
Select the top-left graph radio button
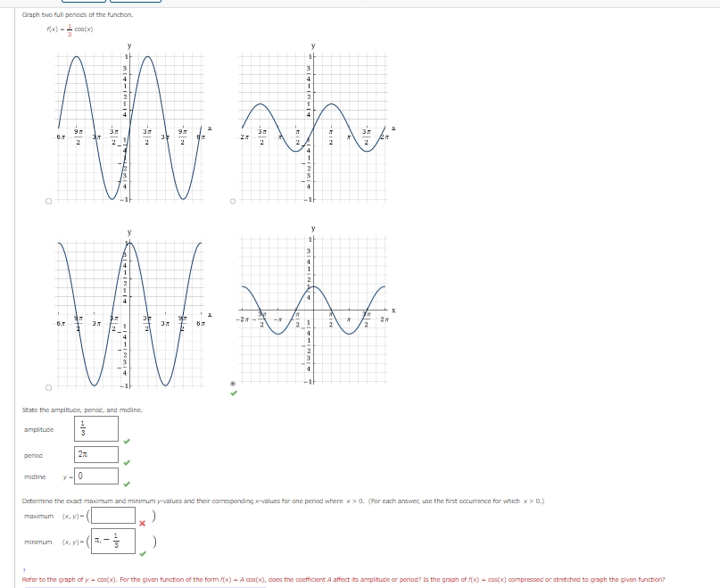pos(46,201)
